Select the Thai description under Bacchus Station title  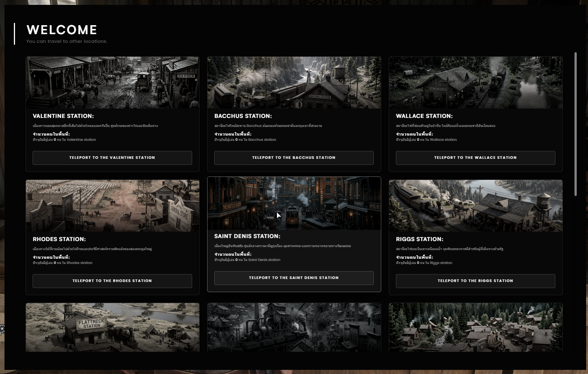pos(268,126)
